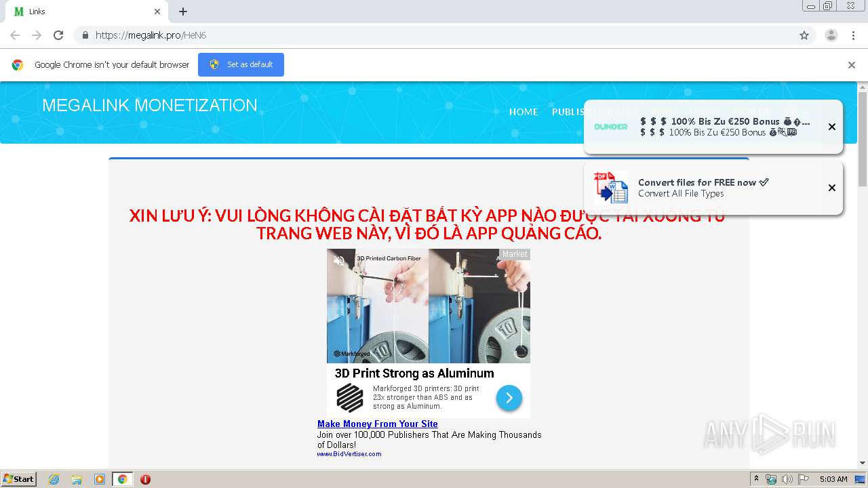This screenshot has width=868, height=488.
Task: Click the Set as default button
Action: pos(241,64)
